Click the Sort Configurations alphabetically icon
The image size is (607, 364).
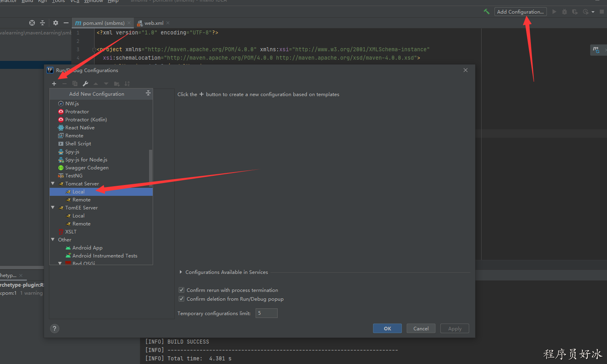click(x=127, y=84)
